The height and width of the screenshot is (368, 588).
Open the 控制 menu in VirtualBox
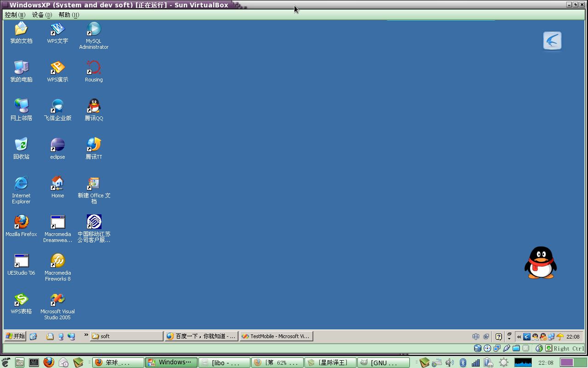click(x=15, y=15)
